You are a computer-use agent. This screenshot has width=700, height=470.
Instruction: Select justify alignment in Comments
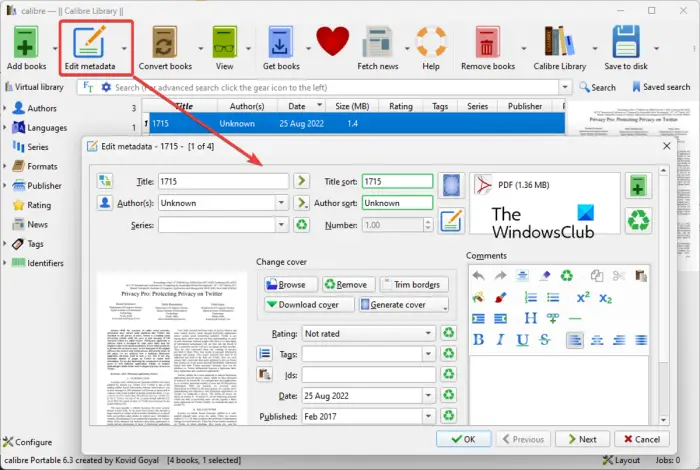641,340
